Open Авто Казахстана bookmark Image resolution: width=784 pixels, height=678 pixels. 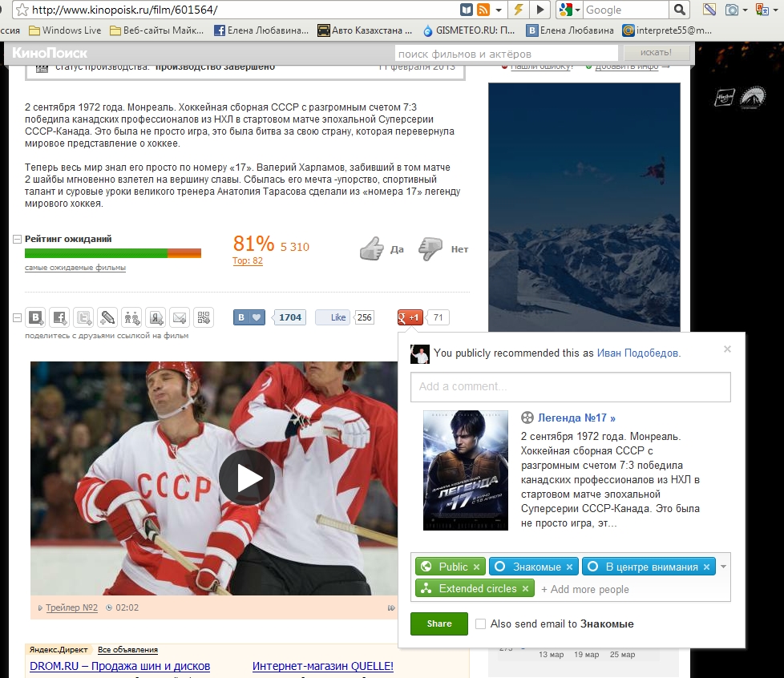365,30
